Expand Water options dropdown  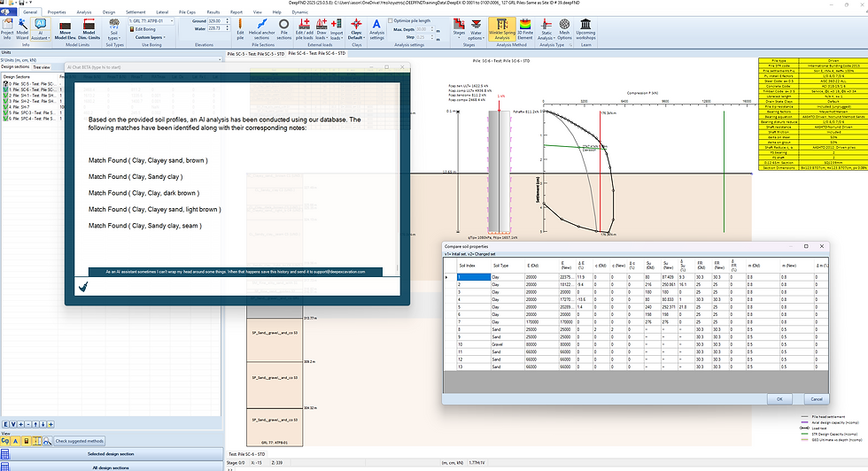click(x=476, y=29)
